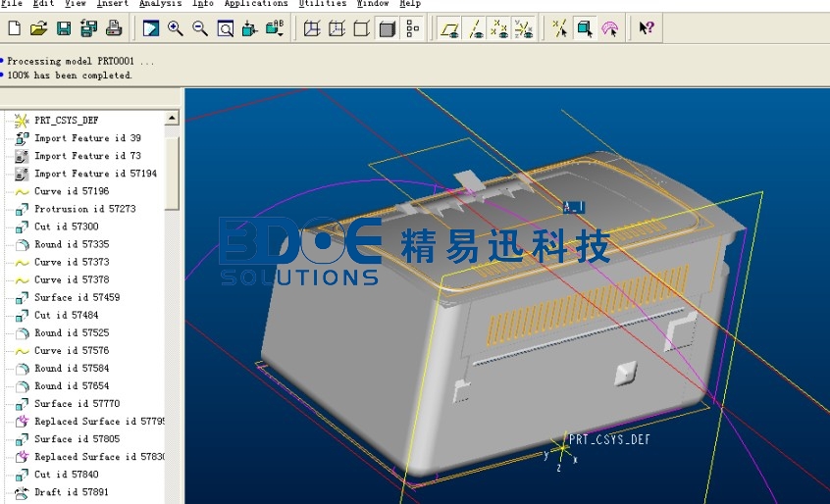
Task: Click the Repaint screen icon
Action: (x=150, y=28)
